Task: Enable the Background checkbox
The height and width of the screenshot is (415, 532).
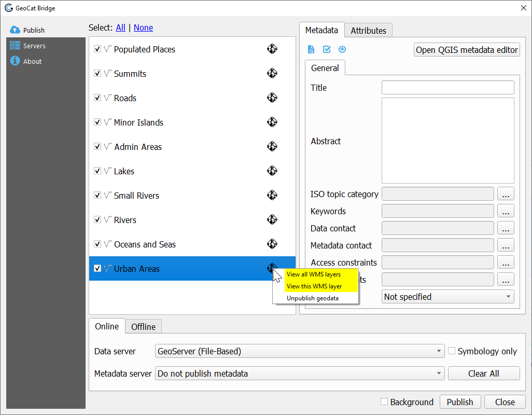Action: pyautogui.click(x=384, y=402)
